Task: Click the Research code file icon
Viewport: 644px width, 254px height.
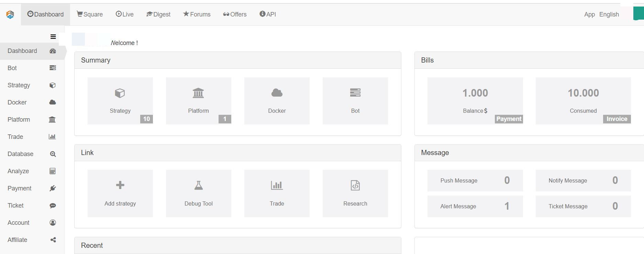Action: (x=355, y=185)
